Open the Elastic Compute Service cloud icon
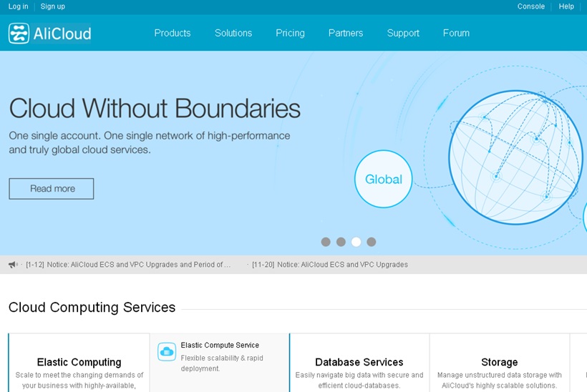Viewport: 587px width, 392px height. (167, 352)
